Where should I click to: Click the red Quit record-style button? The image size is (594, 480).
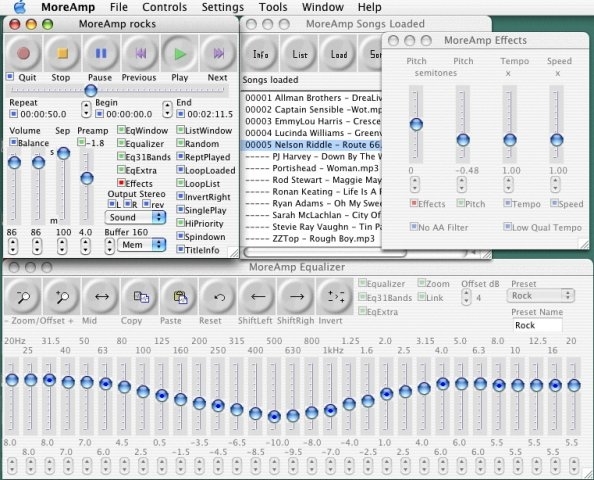[x=23, y=53]
